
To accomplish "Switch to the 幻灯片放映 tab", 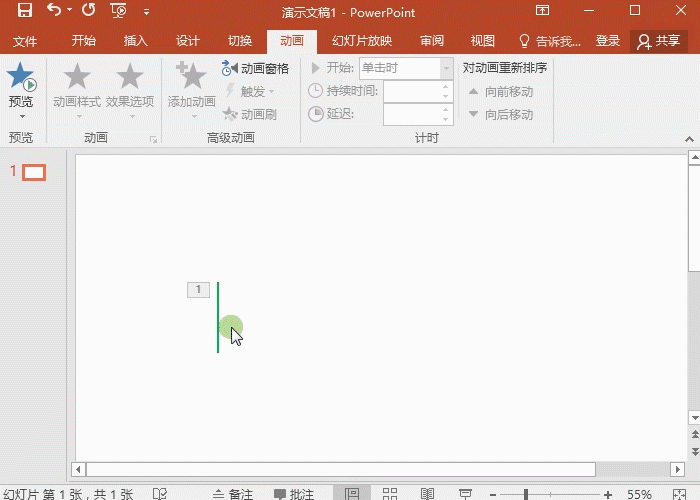I will tap(362, 41).
